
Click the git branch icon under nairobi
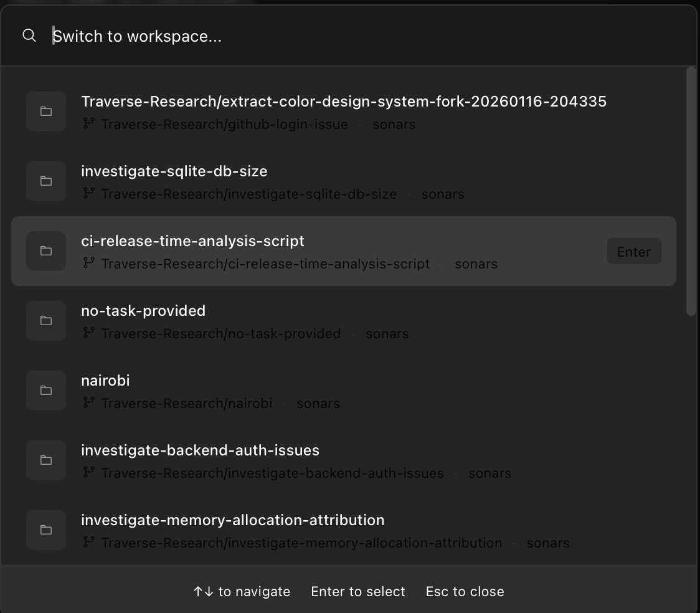point(88,403)
